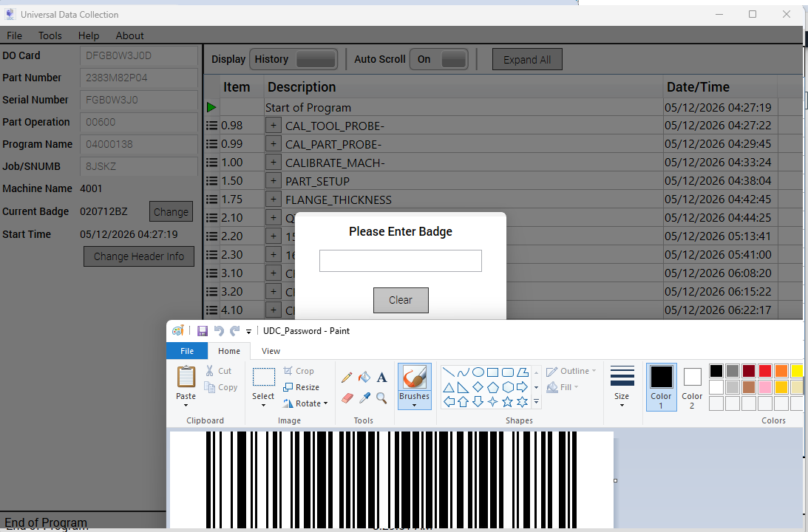Open the About menu
Viewport: 808px width, 532px height.
[x=130, y=35]
